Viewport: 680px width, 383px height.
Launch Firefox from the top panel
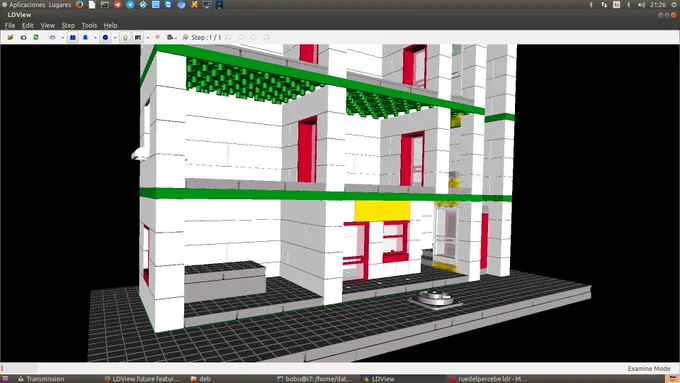click(79, 5)
